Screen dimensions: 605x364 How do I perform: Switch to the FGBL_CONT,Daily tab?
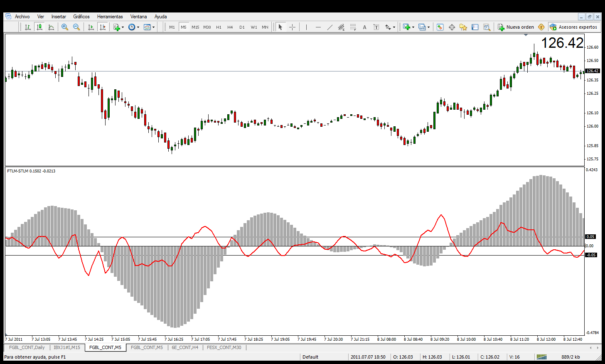(x=27, y=347)
